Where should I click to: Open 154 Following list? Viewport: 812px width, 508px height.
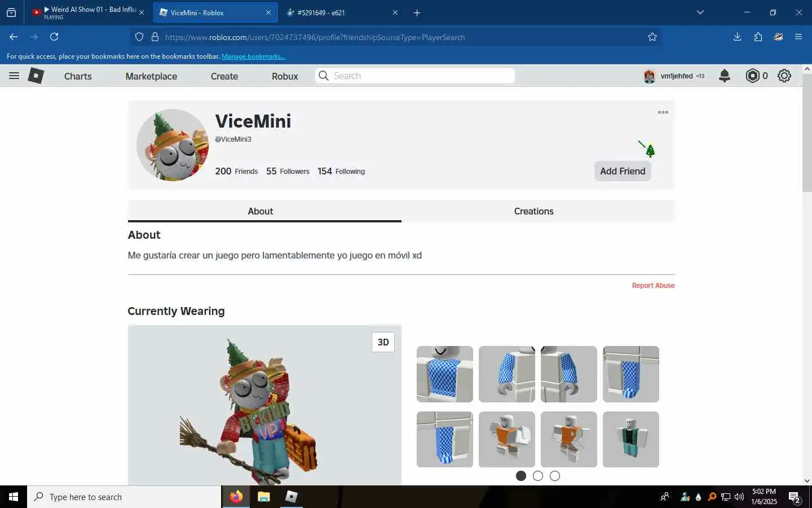click(341, 171)
